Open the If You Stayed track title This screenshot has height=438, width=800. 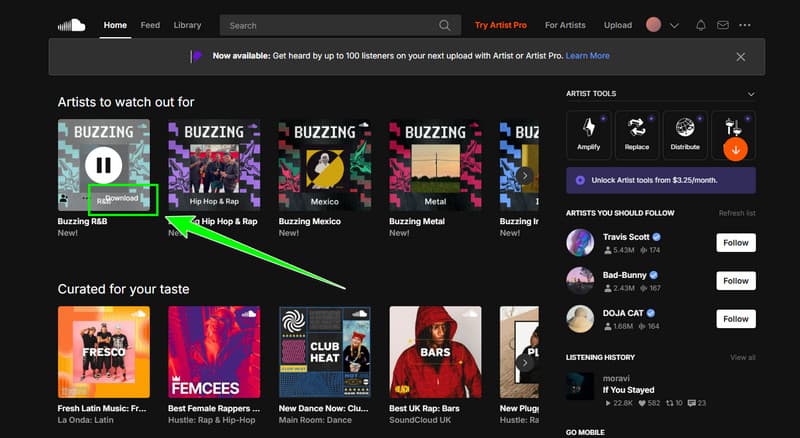tap(629, 390)
